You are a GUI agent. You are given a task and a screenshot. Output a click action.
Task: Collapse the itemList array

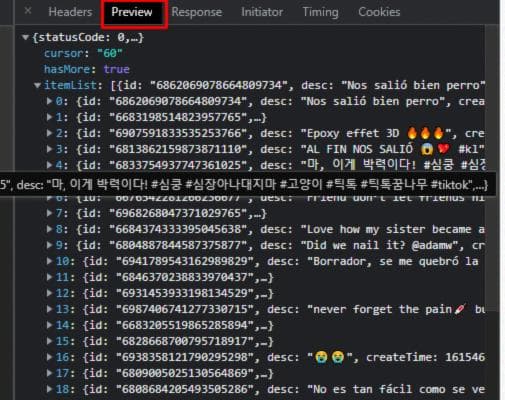37,85
